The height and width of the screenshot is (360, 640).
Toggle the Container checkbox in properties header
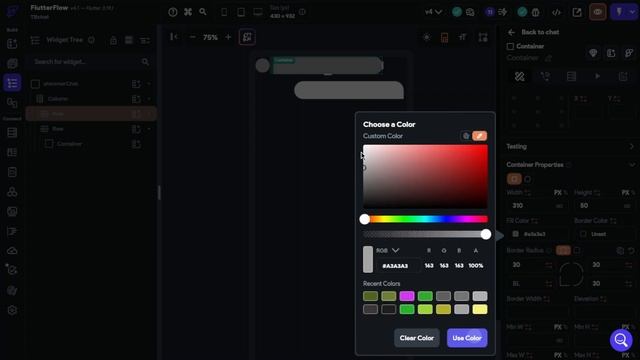tap(510, 46)
